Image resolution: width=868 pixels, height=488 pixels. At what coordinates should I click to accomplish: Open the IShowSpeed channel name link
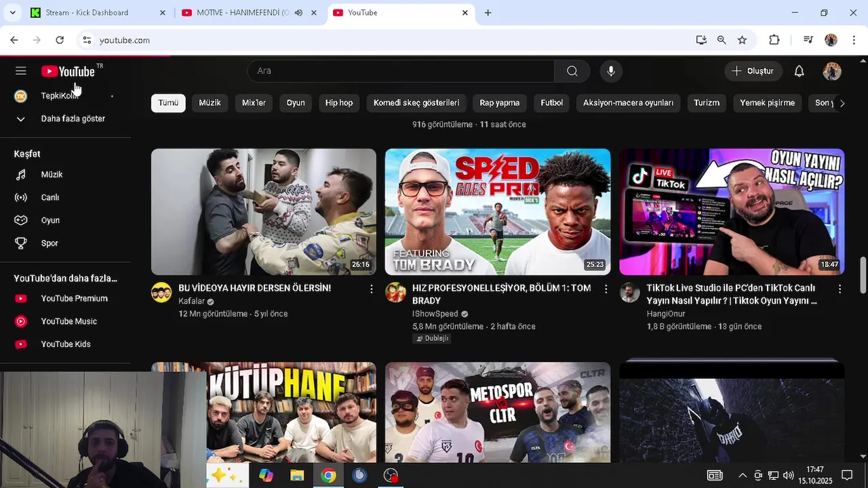click(435, 314)
